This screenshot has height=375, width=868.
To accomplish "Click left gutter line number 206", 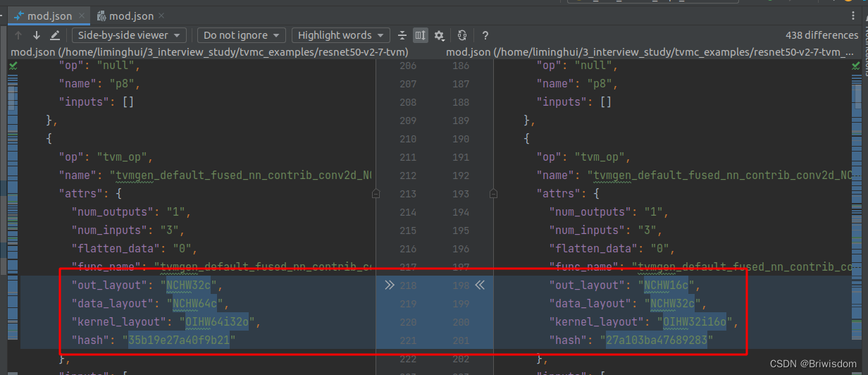I will pos(408,66).
